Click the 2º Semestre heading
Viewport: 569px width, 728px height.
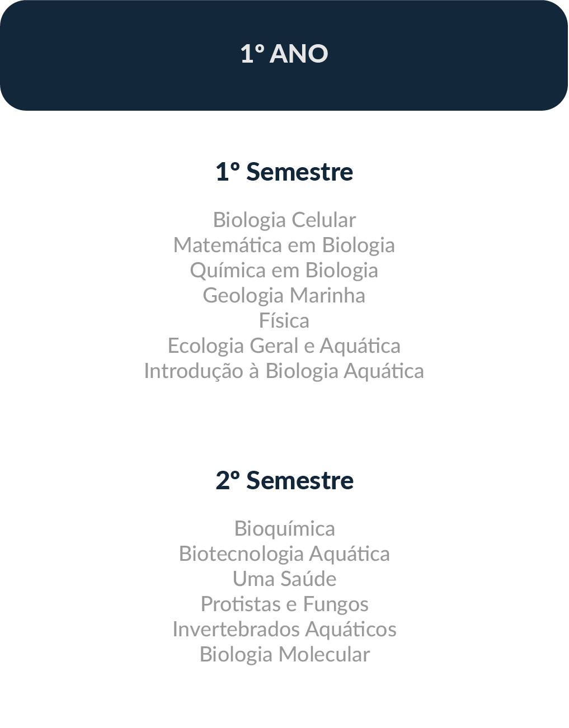click(284, 480)
